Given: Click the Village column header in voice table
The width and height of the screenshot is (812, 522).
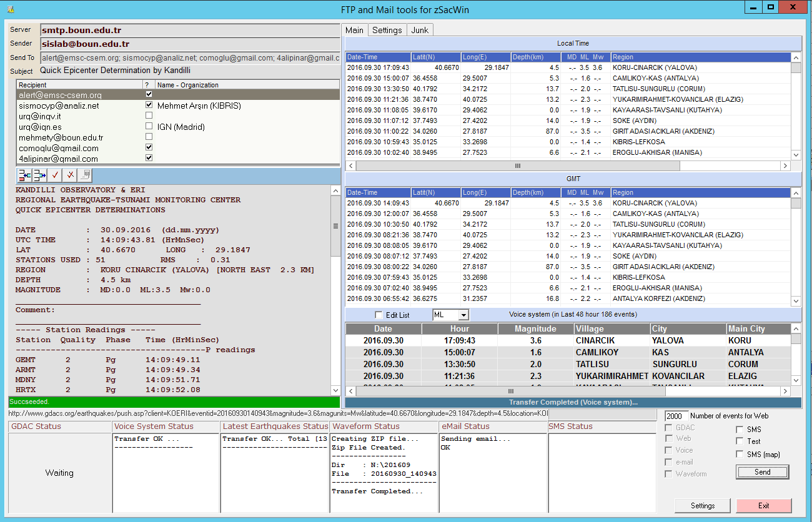Looking at the screenshot, I should click(611, 328).
